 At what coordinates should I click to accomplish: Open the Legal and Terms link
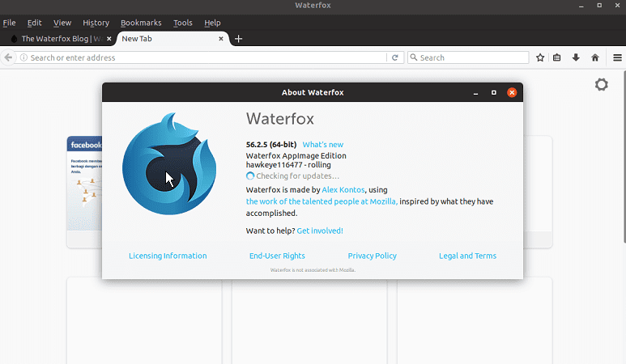click(x=467, y=256)
